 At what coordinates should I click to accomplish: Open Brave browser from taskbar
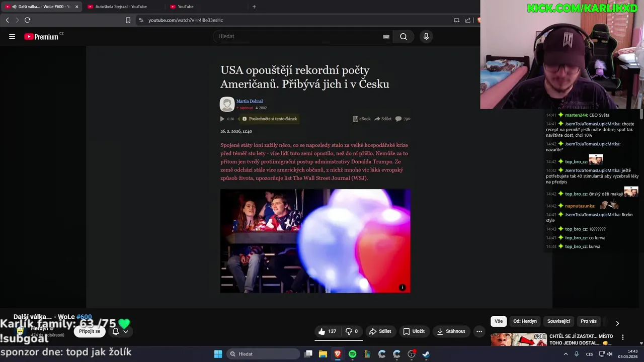click(338, 354)
